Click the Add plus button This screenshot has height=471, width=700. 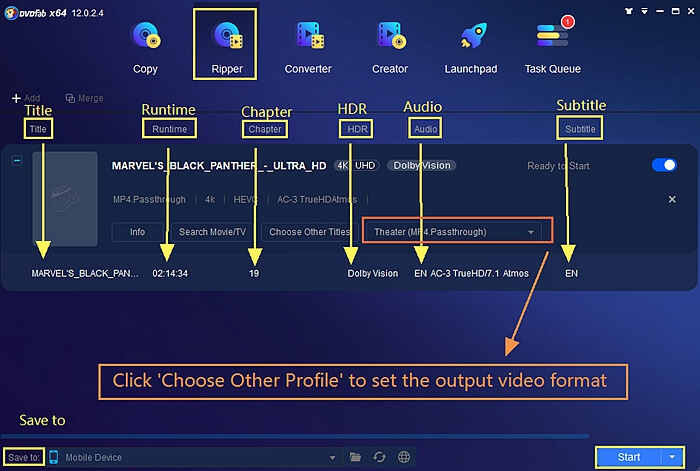tap(25, 98)
